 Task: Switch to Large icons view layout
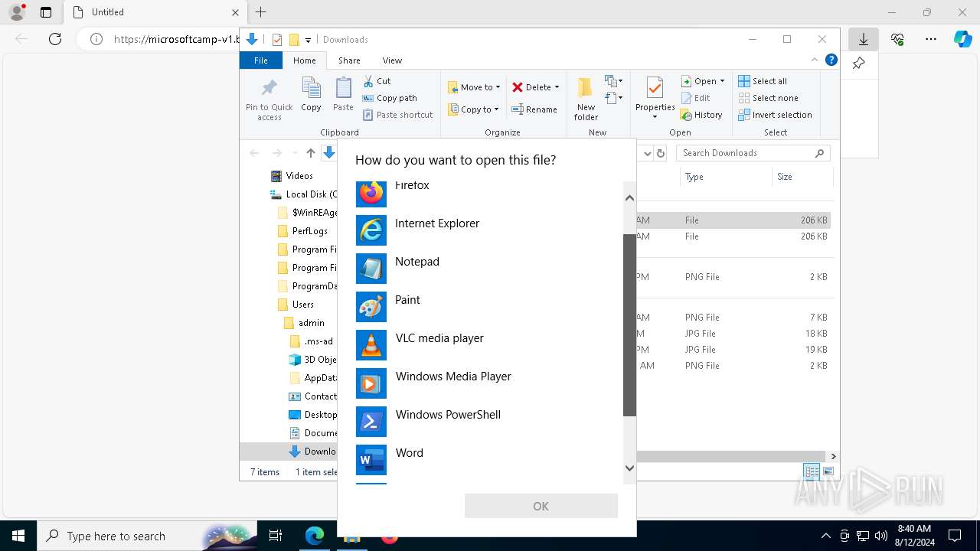point(828,472)
